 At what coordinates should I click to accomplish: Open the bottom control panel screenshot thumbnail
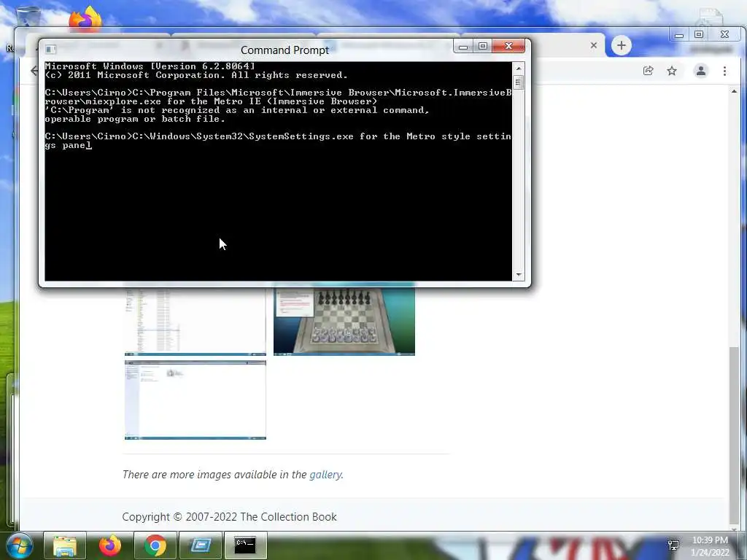click(x=196, y=400)
